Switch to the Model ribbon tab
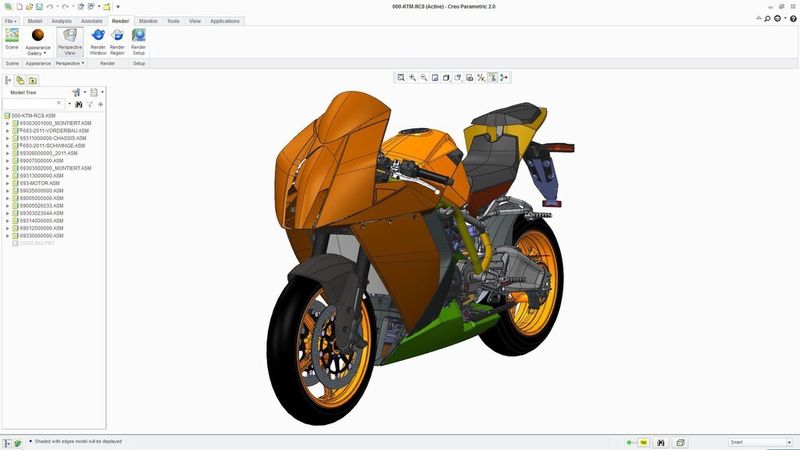Viewport: 800px width, 450px height. pyautogui.click(x=35, y=21)
